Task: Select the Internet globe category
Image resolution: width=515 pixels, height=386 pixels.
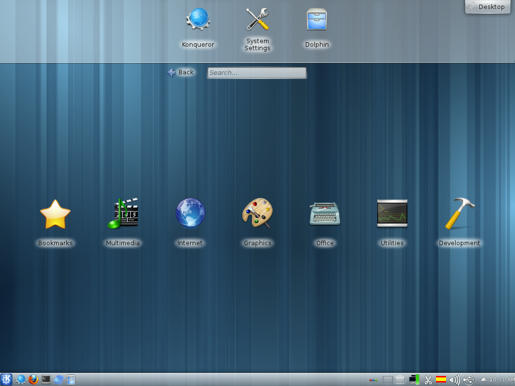Action: (190, 223)
